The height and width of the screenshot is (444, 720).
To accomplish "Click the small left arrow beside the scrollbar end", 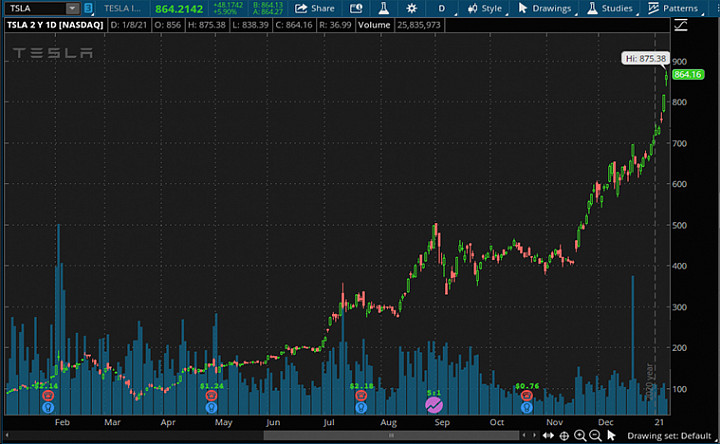I will coord(524,435).
